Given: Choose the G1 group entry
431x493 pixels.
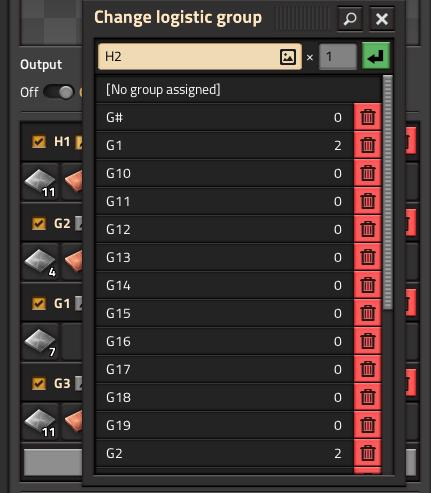Looking at the screenshot, I should pyautogui.click(x=225, y=145).
